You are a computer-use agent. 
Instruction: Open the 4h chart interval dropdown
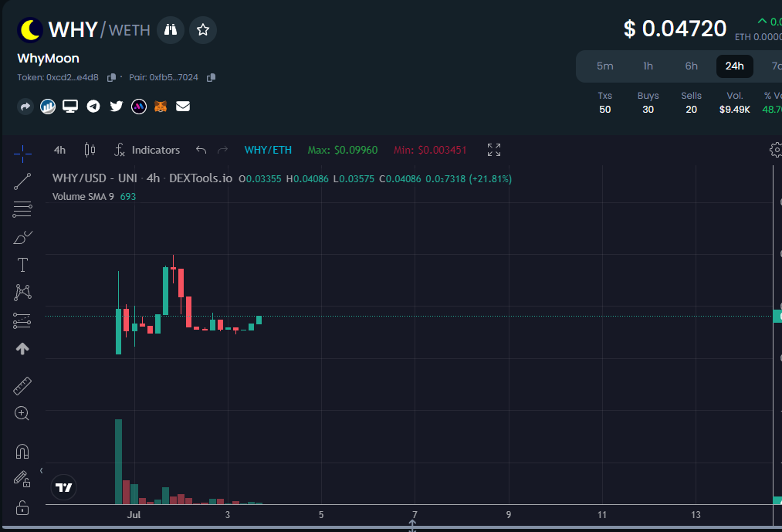(x=59, y=151)
